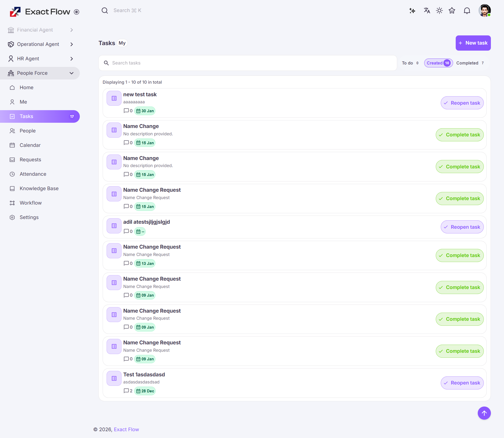The width and height of the screenshot is (504, 438).
Task: Click the scroll-to-top arrow button
Action: pyautogui.click(x=484, y=413)
